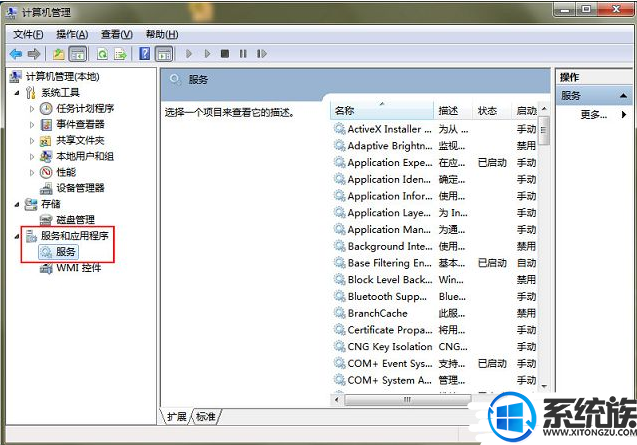The width and height of the screenshot is (637, 445).
Task: Expand the 任务计划程序 node arrow
Action: (32, 109)
